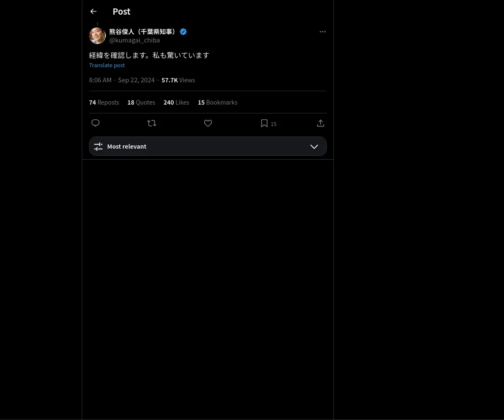Open the author's profile picture

coord(97,36)
